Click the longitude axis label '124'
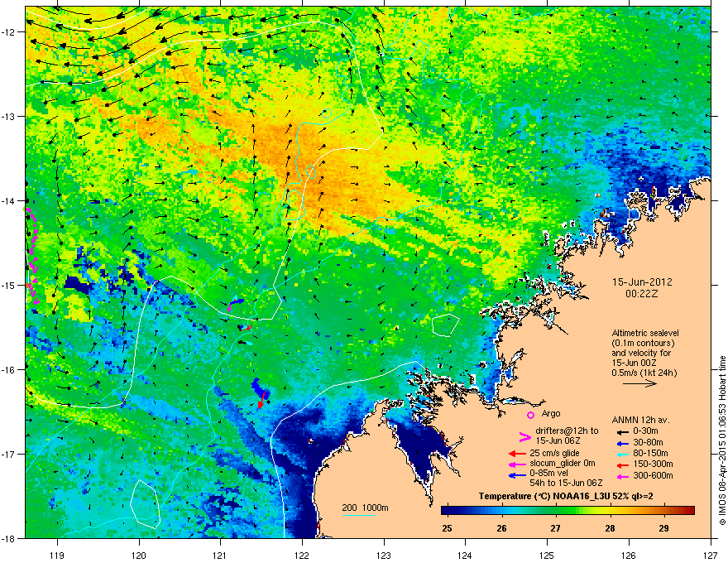This screenshot has width=728, height=563. click(465, 555)
